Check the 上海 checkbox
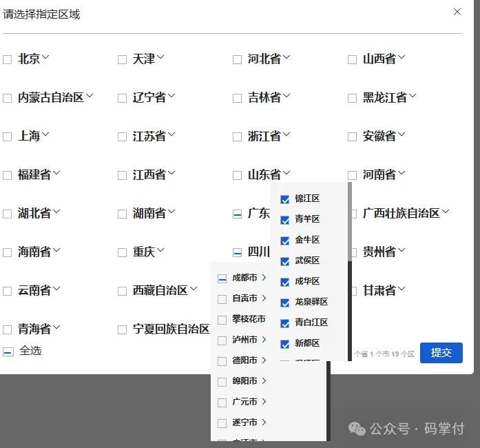The width and height of the screenshot is (480, 448). tap(8, 136)
